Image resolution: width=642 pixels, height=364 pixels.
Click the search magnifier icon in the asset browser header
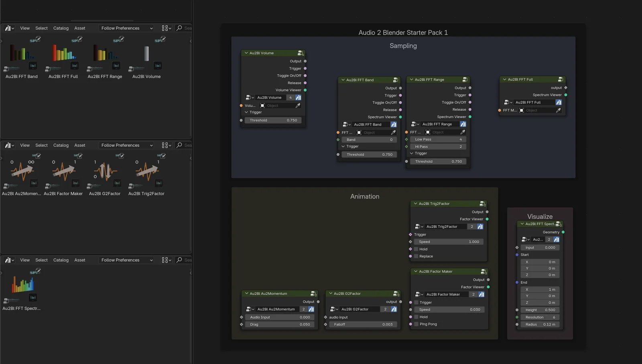(179, 28)
